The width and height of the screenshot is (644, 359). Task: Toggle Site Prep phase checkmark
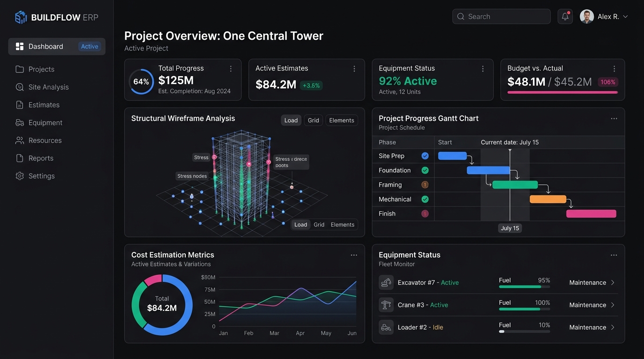click(x=425, y=156)
